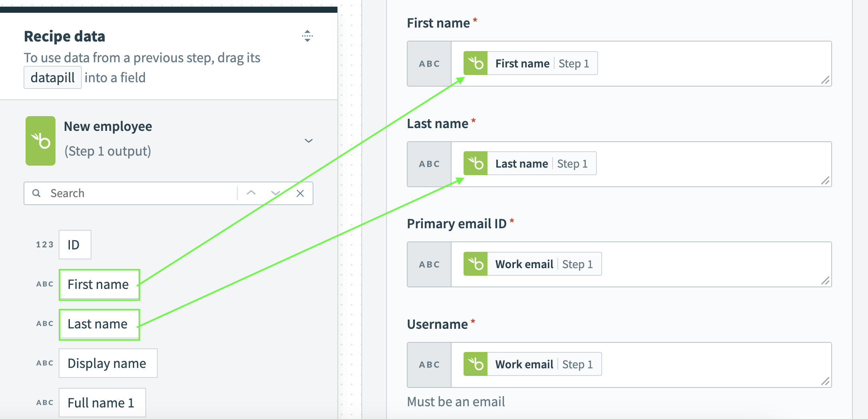The width and height of the screenshot is (868, 419).
Task: Click the search magnifier icon
Action: (x=36, y=193)
